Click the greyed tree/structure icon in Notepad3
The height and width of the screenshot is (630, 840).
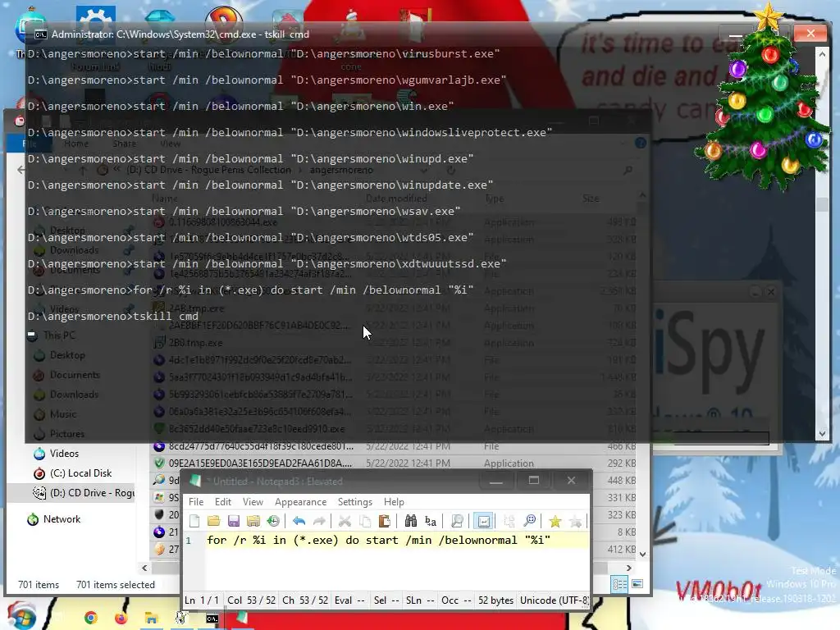(509, 521)
